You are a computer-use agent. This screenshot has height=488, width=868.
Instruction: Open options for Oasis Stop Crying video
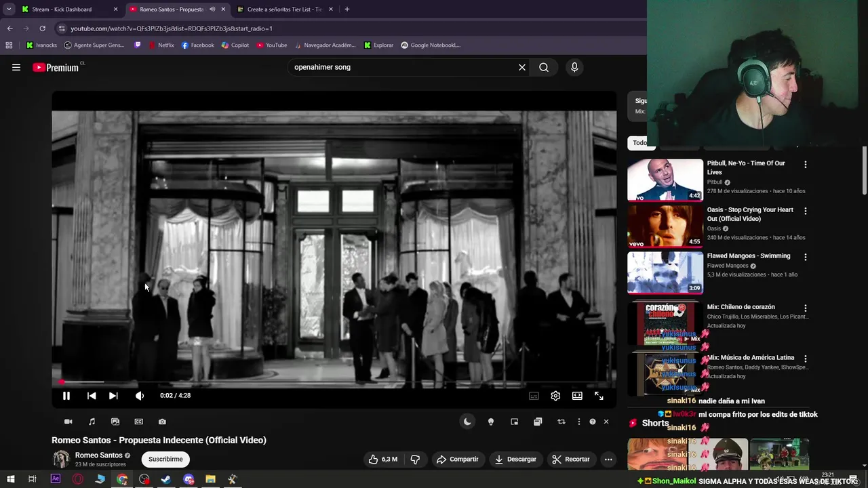click(806, 211)
